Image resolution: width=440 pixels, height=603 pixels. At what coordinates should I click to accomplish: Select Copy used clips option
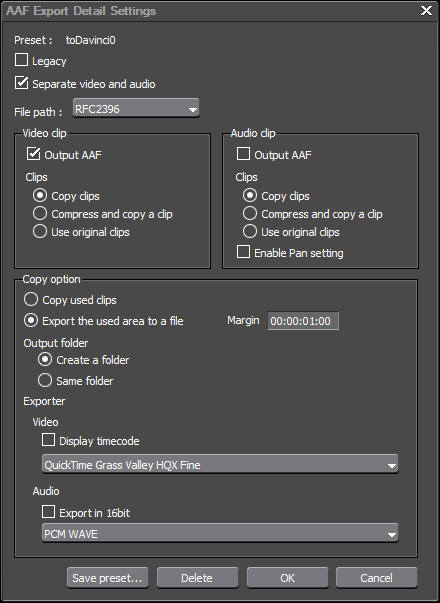[x=31, y=300]
